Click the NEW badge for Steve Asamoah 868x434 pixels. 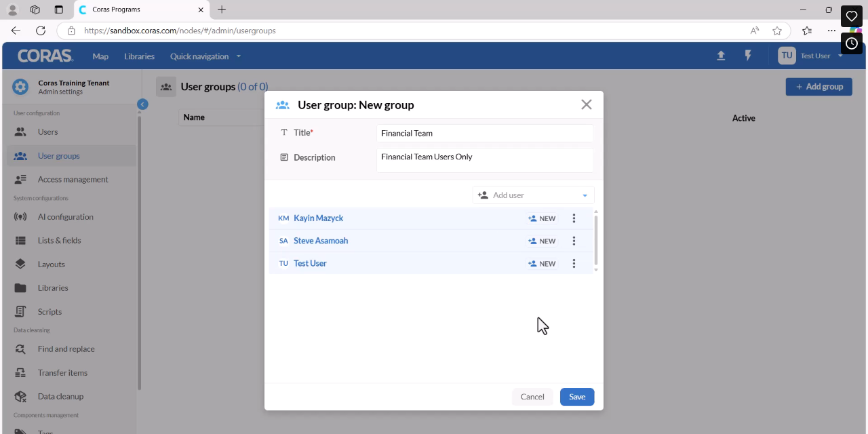(x=542, y=241)
